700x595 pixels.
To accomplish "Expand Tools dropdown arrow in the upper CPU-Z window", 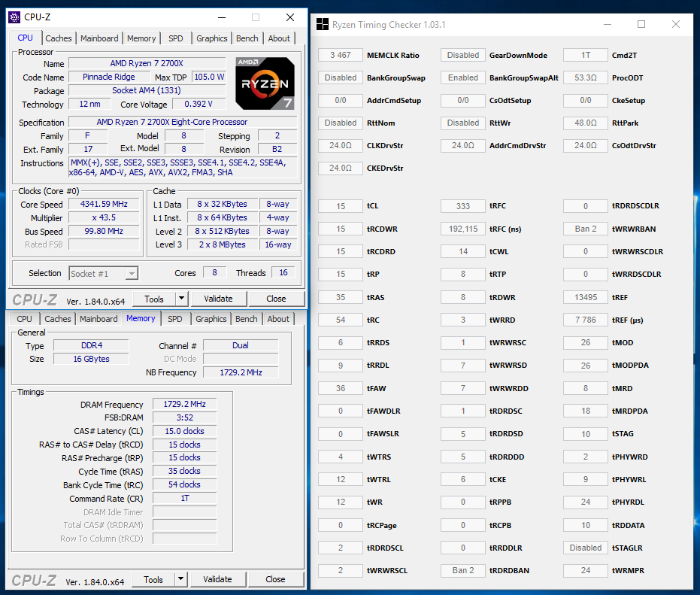I will point(181,299).
